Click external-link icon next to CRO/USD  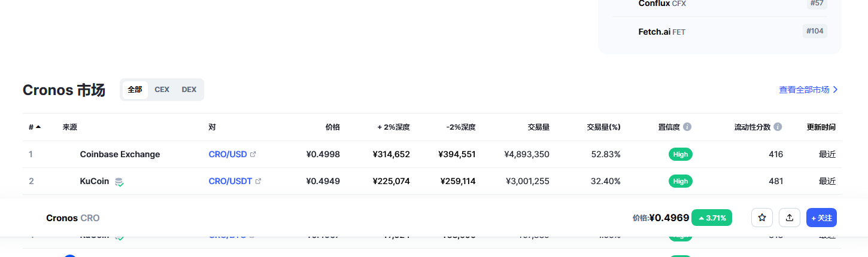253,154
